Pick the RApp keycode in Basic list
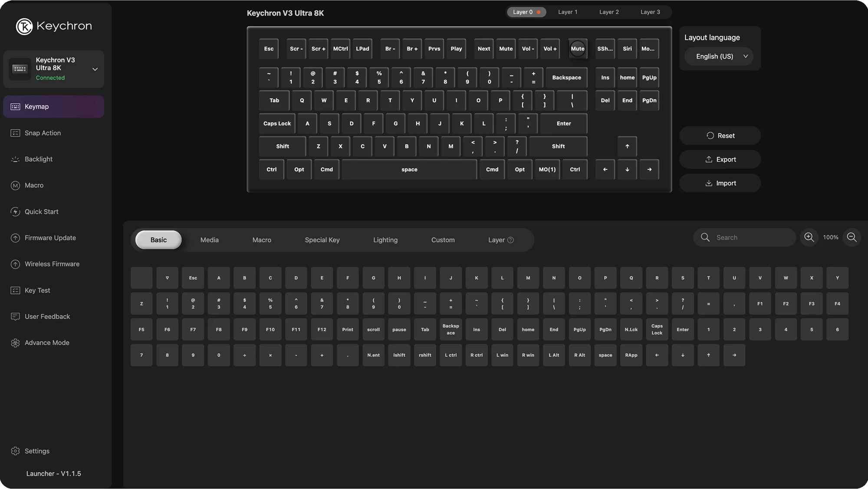The image size is (868, 489). [631, 355]
